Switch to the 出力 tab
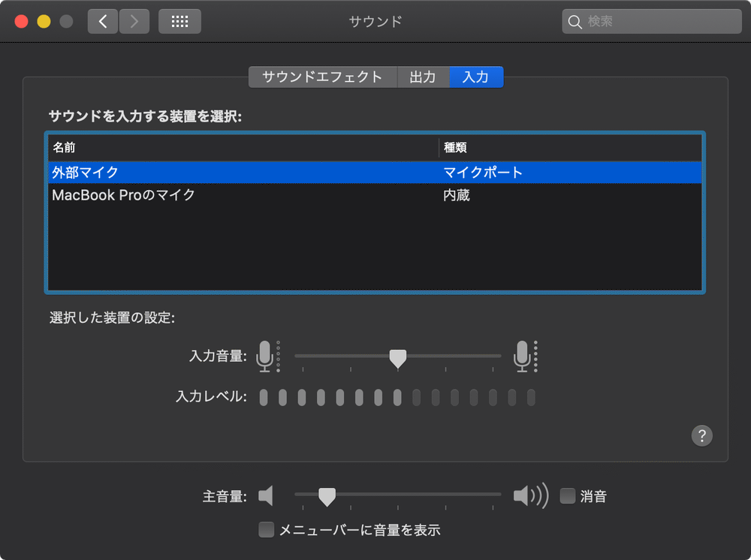The image size is (751, 560). click(423, 77)
